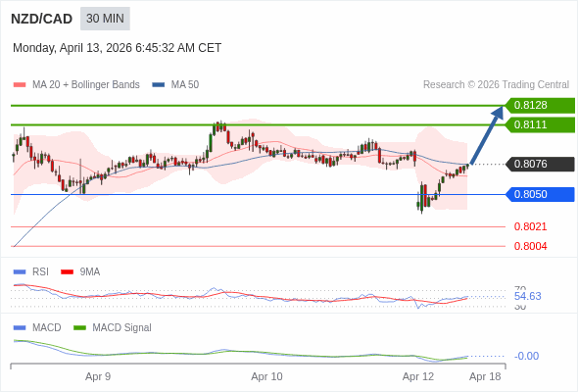
Task: Click the MACD legend label
Action: pos(47,328)
